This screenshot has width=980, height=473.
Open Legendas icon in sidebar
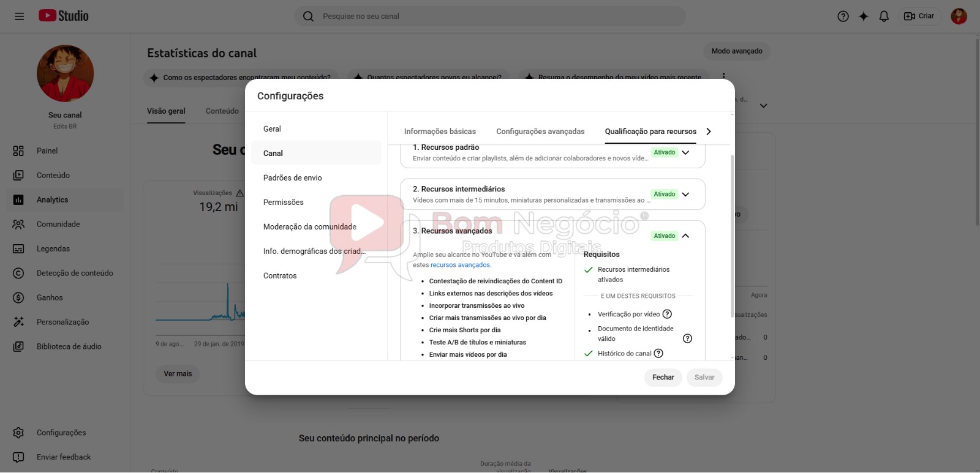tap(18, 248)
